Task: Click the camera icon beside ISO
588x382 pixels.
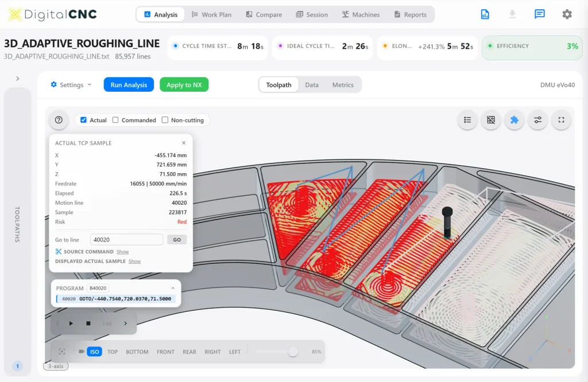Action: (82, 352)
